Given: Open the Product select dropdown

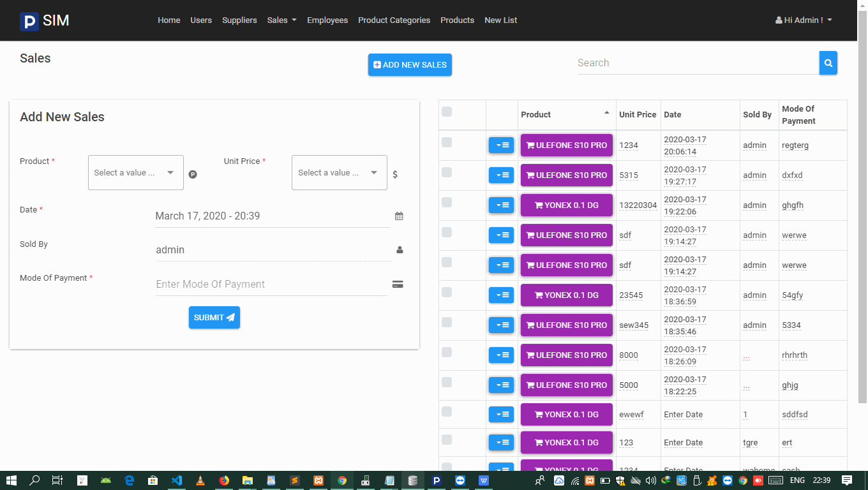Looking at the screenshot, I should 136,173.
